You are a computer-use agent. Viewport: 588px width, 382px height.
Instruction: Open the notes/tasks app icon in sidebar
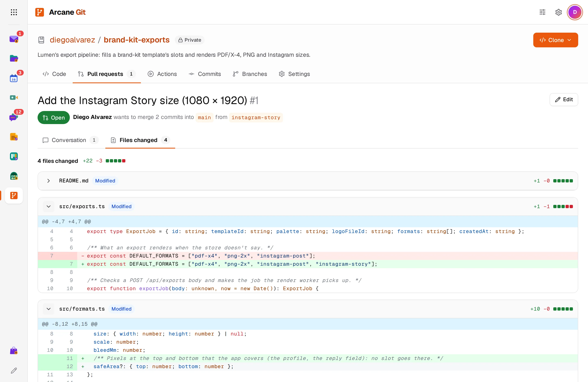(14, 137)
